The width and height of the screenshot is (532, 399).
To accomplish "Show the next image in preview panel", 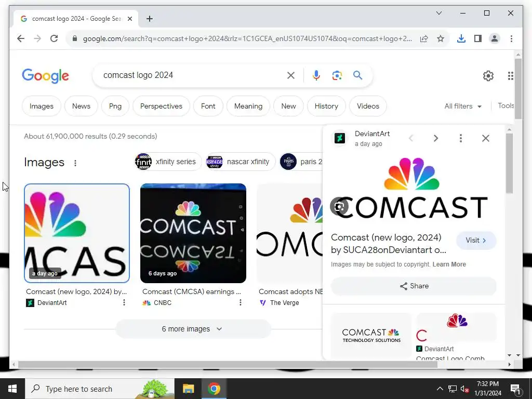I will point(436,138).
